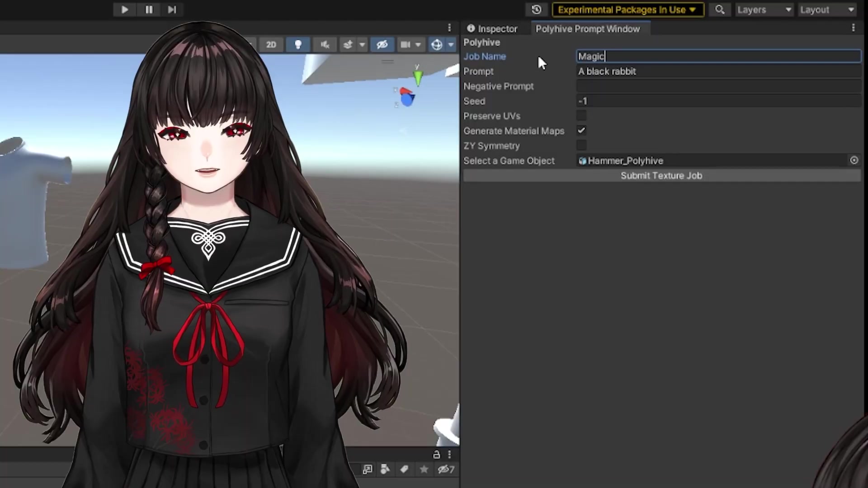
Task: Open the Undo History icon
Action: pos(537,9)
